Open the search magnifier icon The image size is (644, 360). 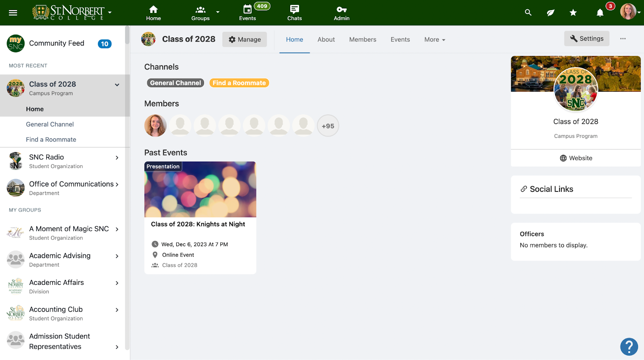(x=528, y=12)
